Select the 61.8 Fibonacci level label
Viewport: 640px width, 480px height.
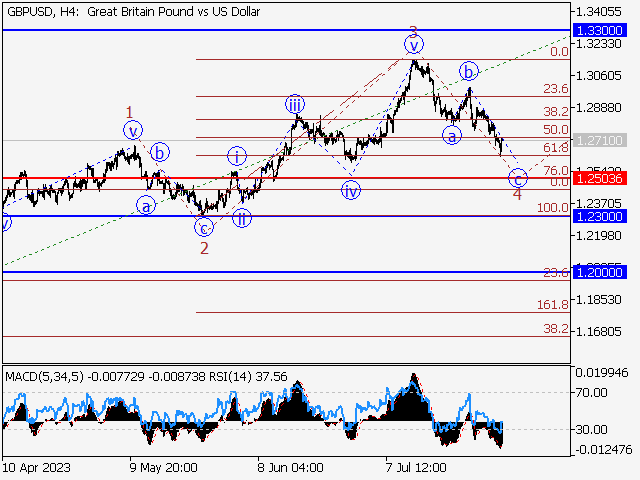556,147
